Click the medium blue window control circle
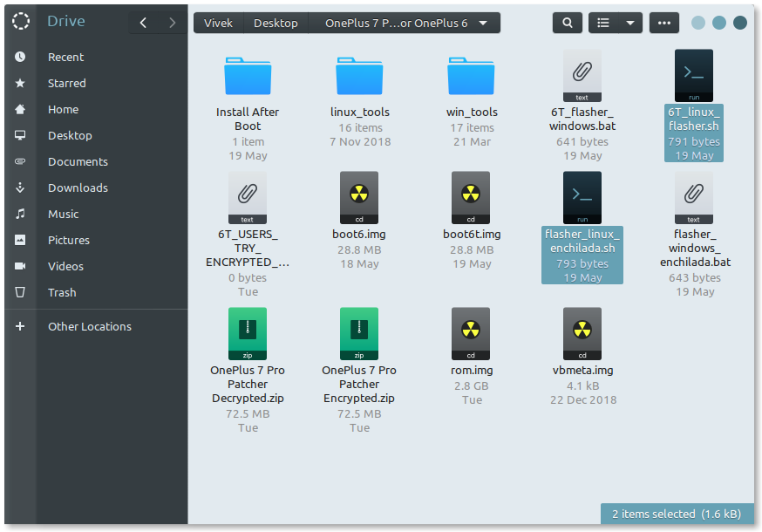The height and width of the screenshot is (532, 762). 719,23
